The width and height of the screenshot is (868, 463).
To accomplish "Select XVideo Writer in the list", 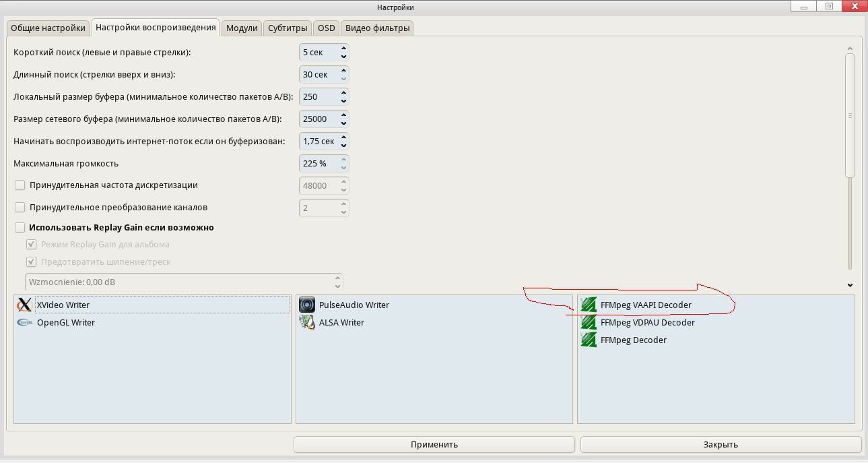I will pos(152,305).
